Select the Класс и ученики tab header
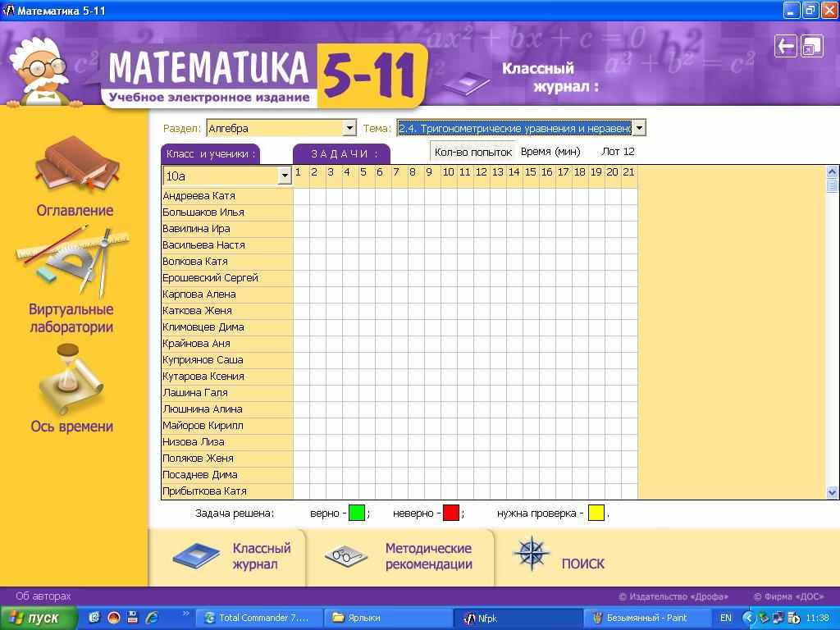The width and height of the screenshot is (840, 630). (211, 154)
